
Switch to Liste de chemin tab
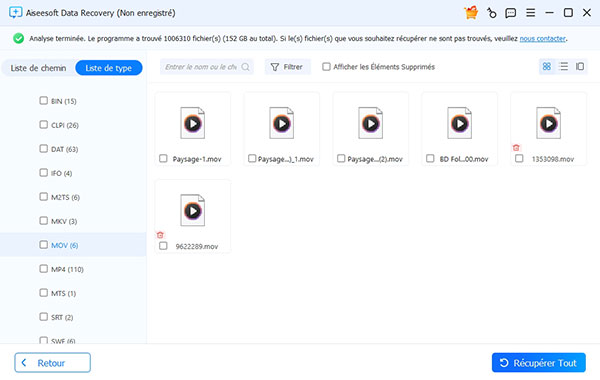click(x=38, y=68)
